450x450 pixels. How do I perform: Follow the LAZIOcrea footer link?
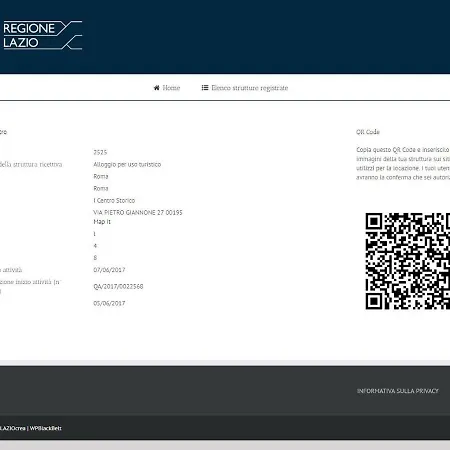tap(12, 428)
